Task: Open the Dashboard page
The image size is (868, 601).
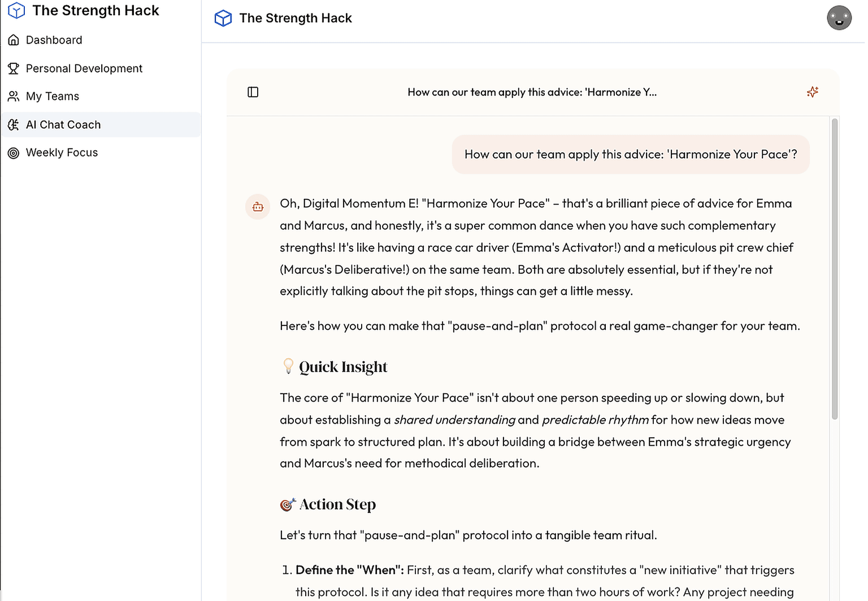Action: click(54, 40)
